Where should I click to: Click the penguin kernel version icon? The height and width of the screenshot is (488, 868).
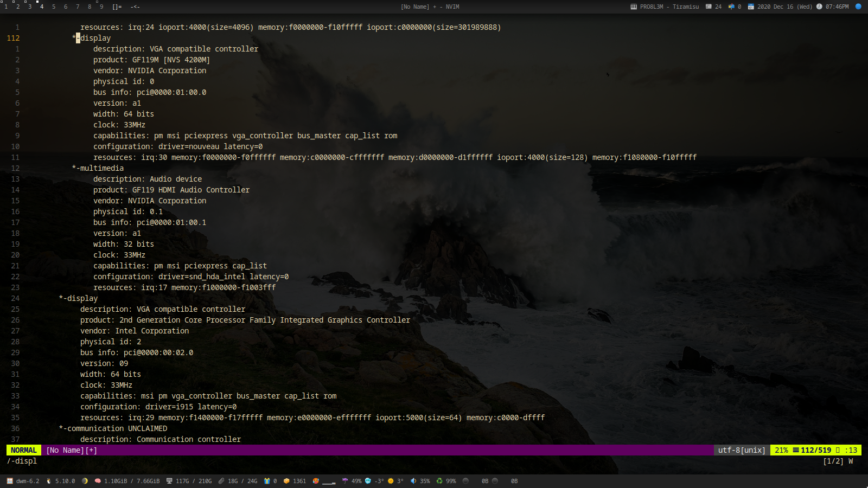[x=49, y=481]
